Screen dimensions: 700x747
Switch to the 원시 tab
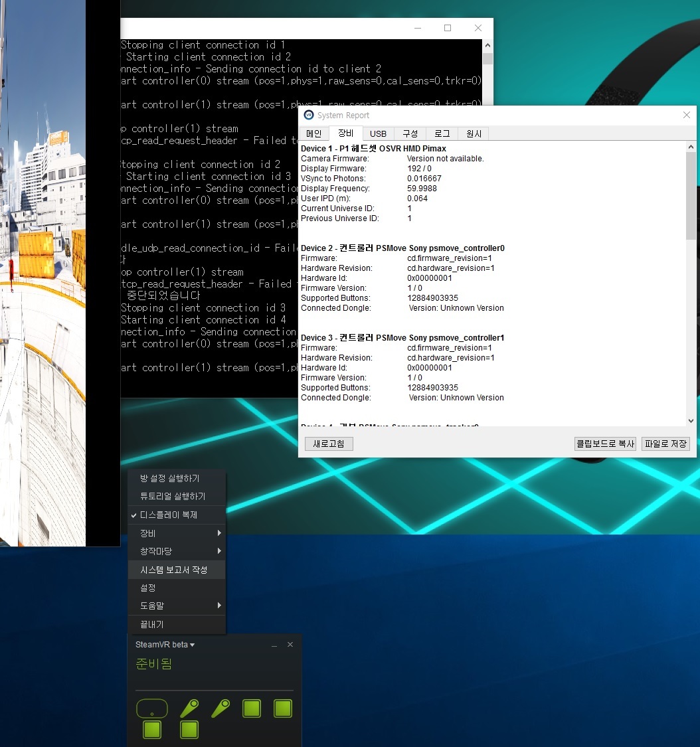tap(474, 134)
